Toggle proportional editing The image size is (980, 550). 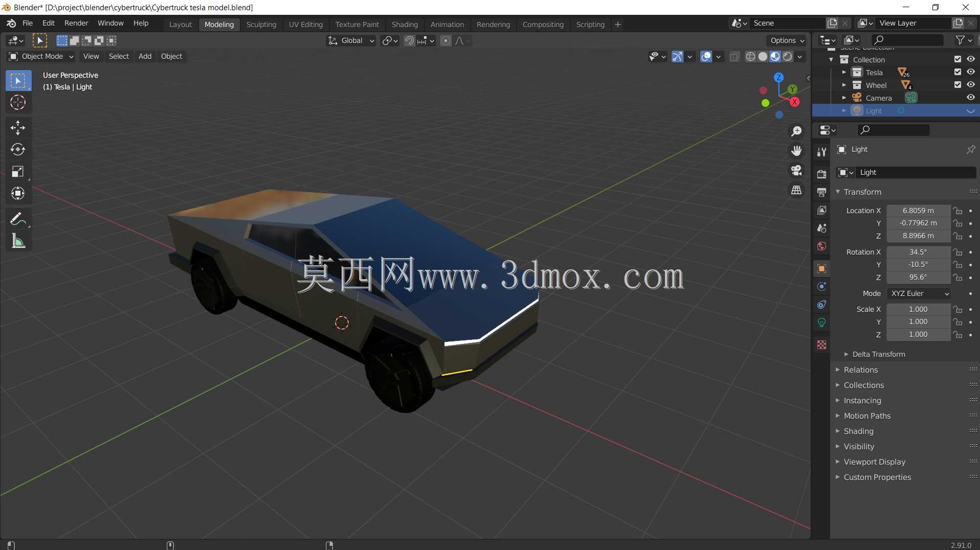446,41
